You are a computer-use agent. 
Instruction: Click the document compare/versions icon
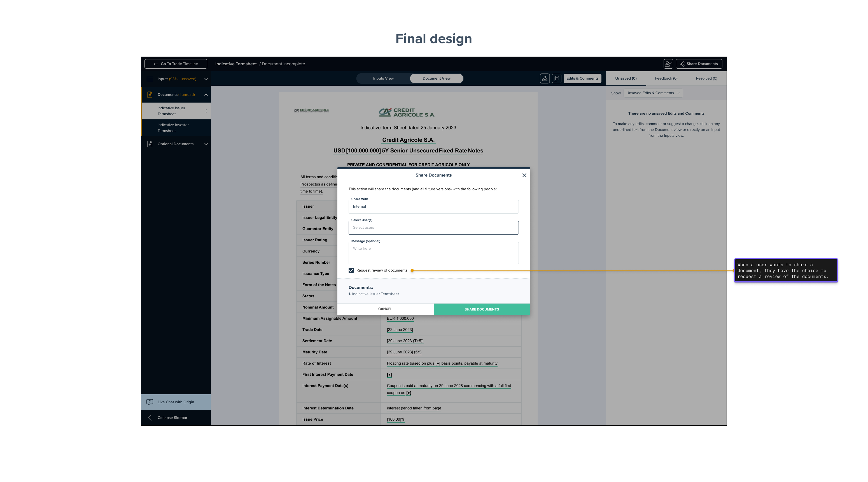556,78
